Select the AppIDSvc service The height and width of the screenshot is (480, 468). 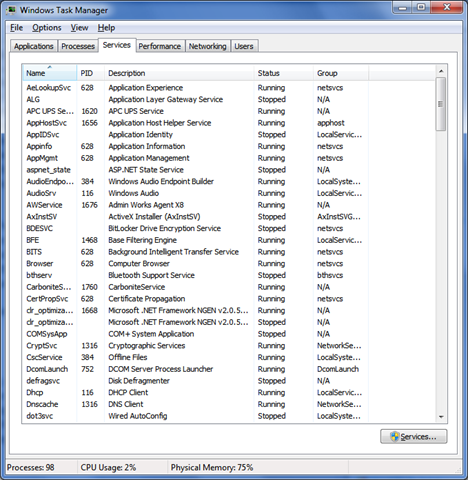coord(43,135)
